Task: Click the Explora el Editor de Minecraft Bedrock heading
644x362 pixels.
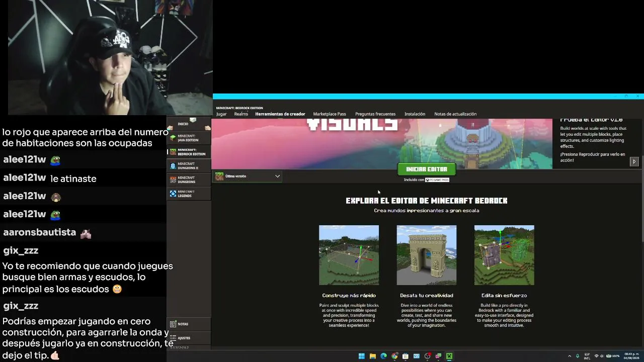Action: pos(427,201)
